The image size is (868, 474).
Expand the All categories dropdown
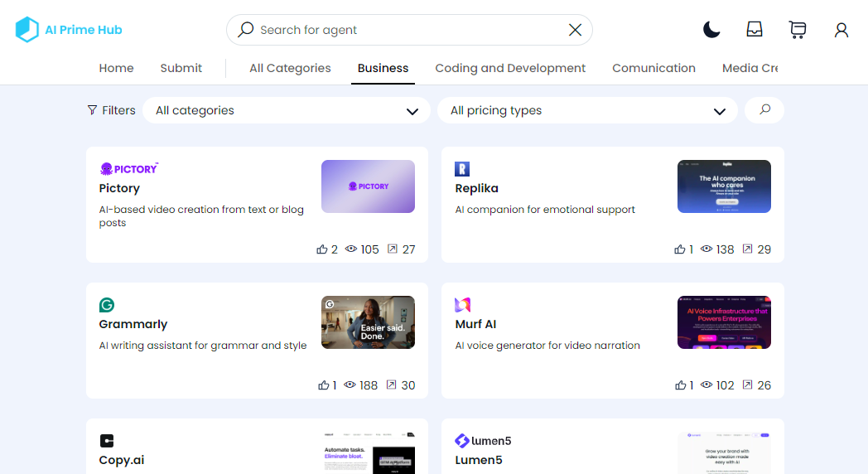pos(287,110)
